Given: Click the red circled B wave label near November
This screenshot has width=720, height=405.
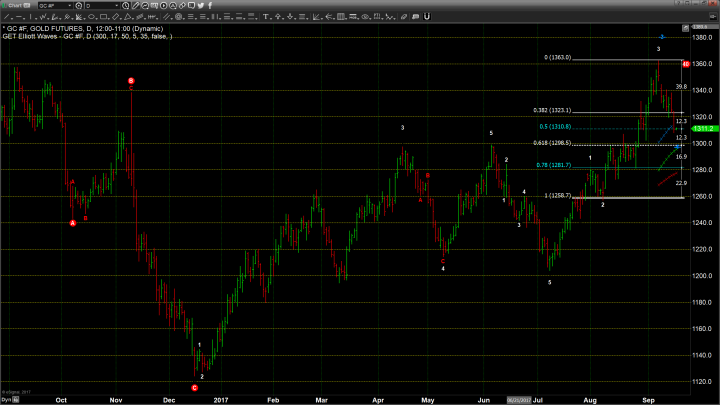Looking at the screenshot, I should (131, 81).
